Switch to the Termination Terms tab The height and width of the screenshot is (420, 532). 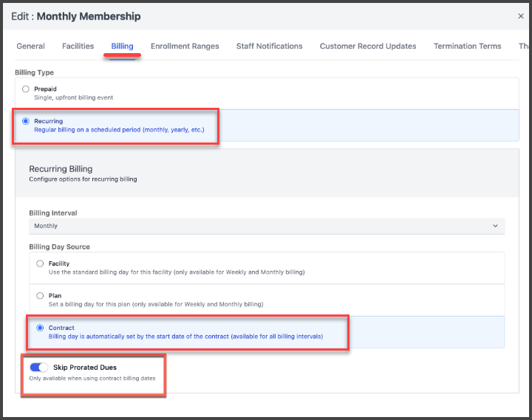(467, 46)
